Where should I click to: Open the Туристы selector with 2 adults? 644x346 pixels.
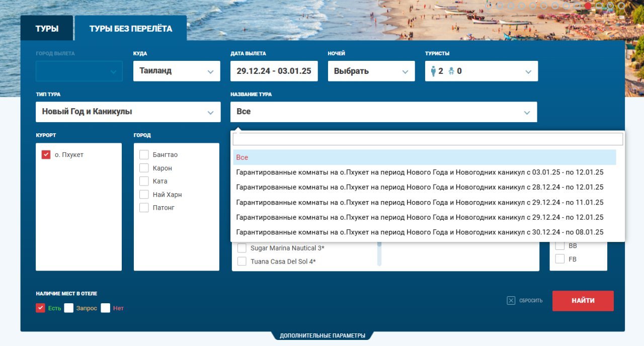coord(481,71)
